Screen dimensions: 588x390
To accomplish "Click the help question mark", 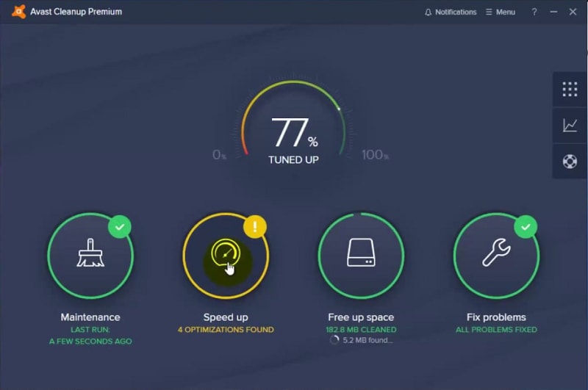I will click(534, 12).
